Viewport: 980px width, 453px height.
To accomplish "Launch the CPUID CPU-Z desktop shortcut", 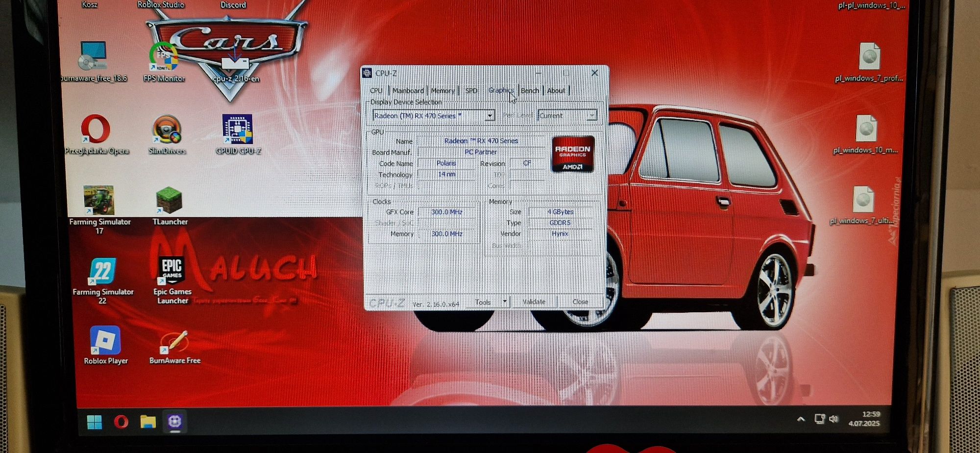I will tap(238, 134).
